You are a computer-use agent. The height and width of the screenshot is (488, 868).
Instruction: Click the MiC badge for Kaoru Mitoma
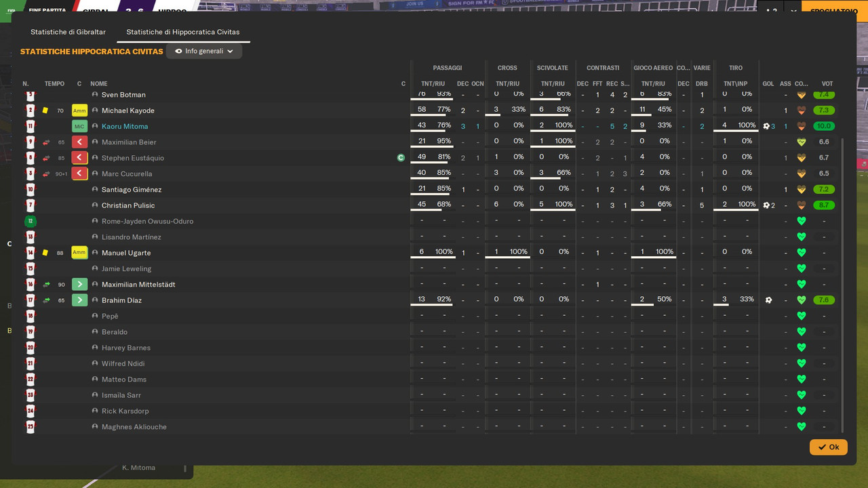tap(79, 126)
